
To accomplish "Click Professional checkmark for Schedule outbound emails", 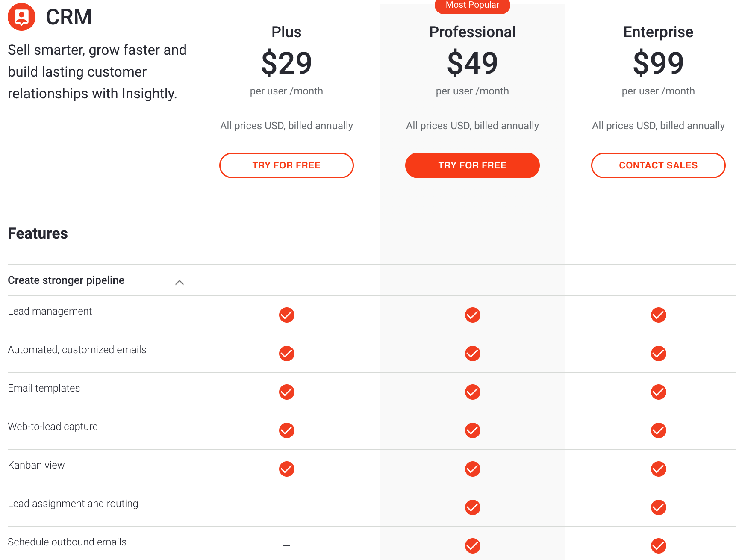I will point(473,546).
